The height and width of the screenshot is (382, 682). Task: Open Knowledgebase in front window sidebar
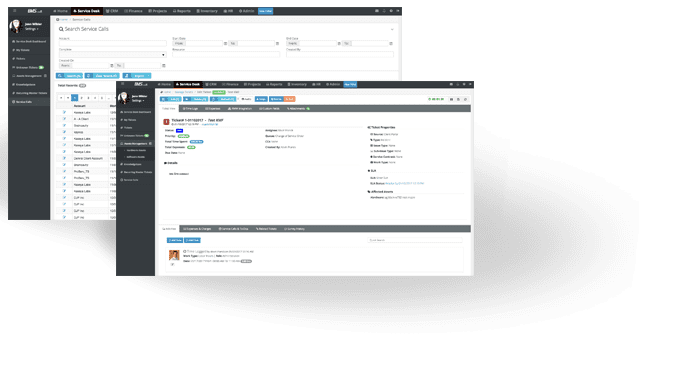pos(131,164)
